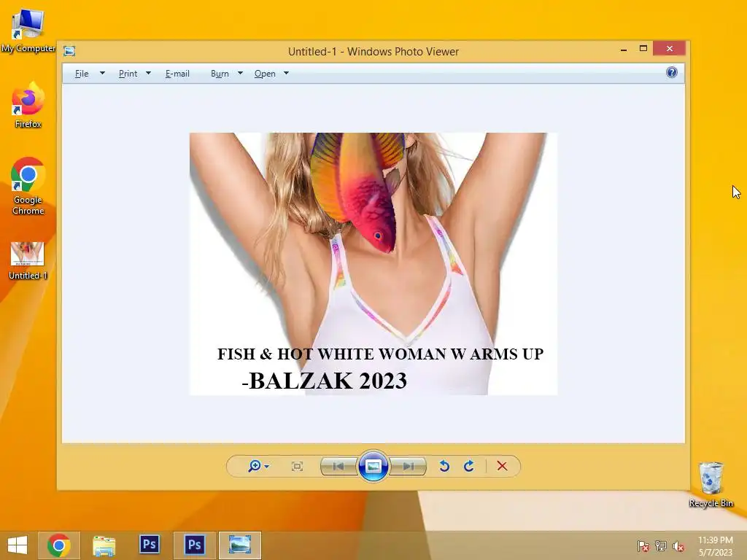747x560 pixels.
Task: Go to the previous photo
Action: (338, 466)
